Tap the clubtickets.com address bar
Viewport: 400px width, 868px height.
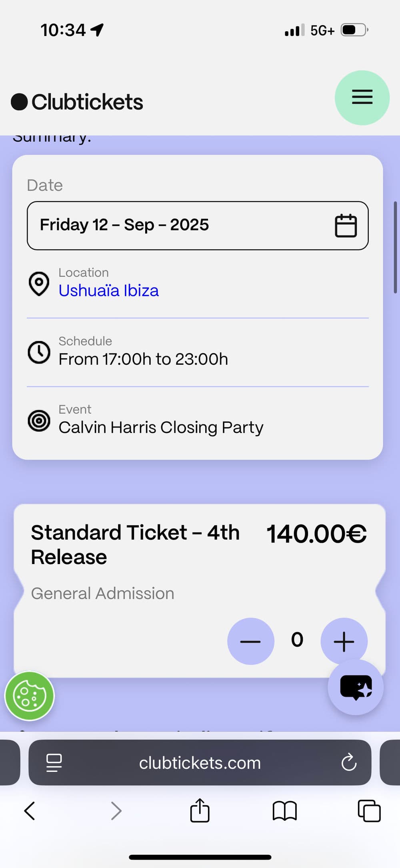[x=200, y=763]
